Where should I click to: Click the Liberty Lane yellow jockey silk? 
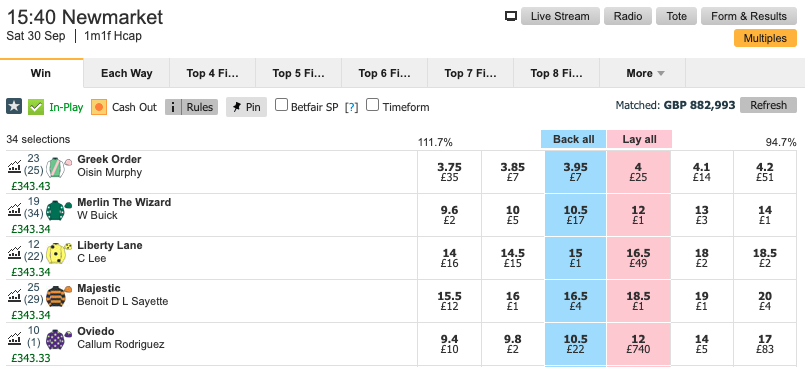[58, 253]
